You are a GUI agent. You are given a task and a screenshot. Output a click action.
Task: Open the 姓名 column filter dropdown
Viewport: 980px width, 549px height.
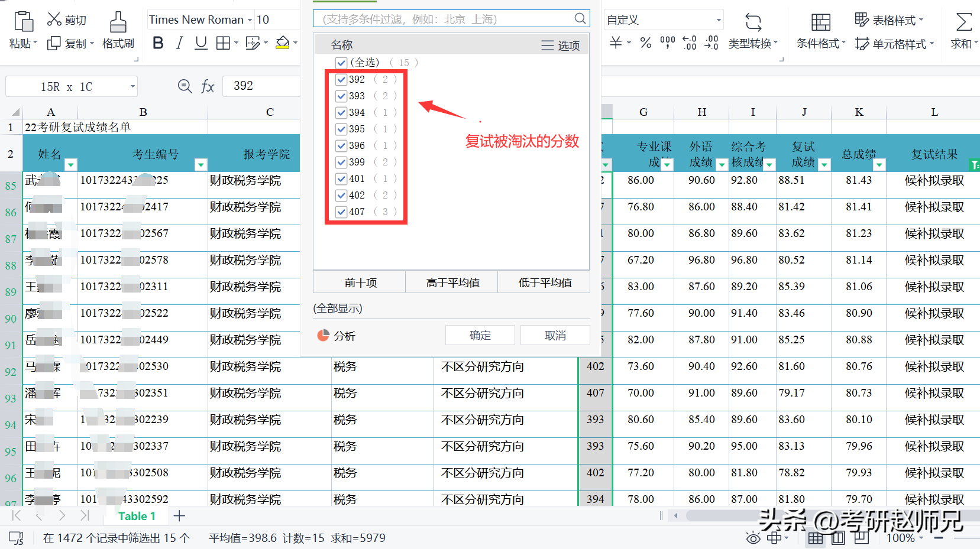tap(70, 165)
